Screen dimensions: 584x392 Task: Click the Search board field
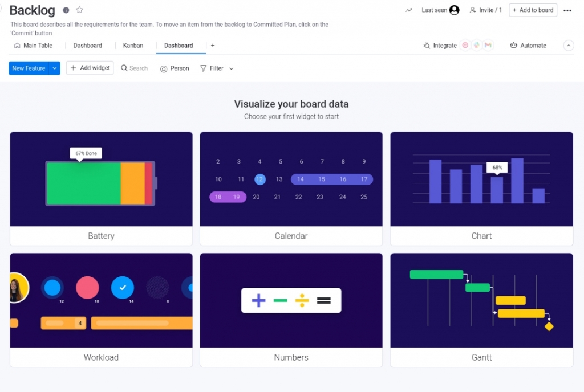(135, 68)
